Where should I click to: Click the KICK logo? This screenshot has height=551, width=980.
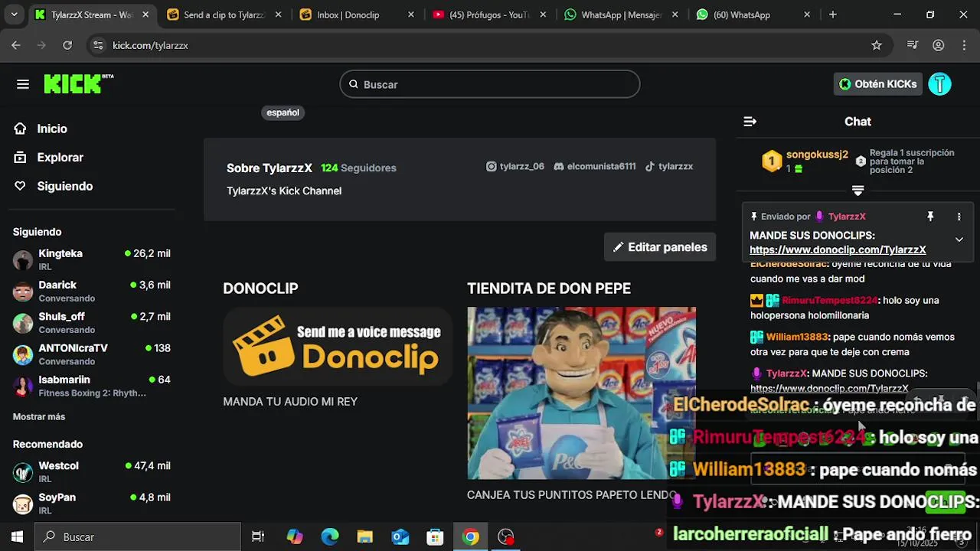[x=78, y=83]
